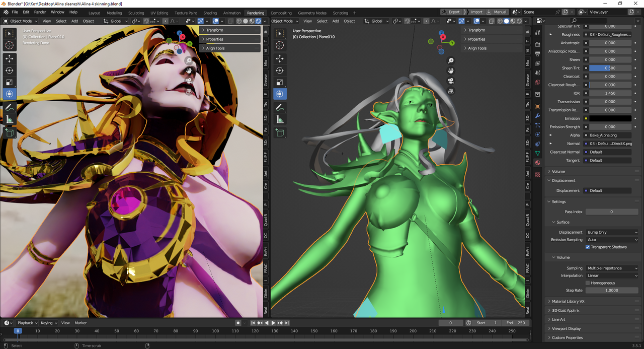Viewport: 644px width, 349px height.
Task: Toggle proportional editing in right viewport header
Action: pos(427,21)
